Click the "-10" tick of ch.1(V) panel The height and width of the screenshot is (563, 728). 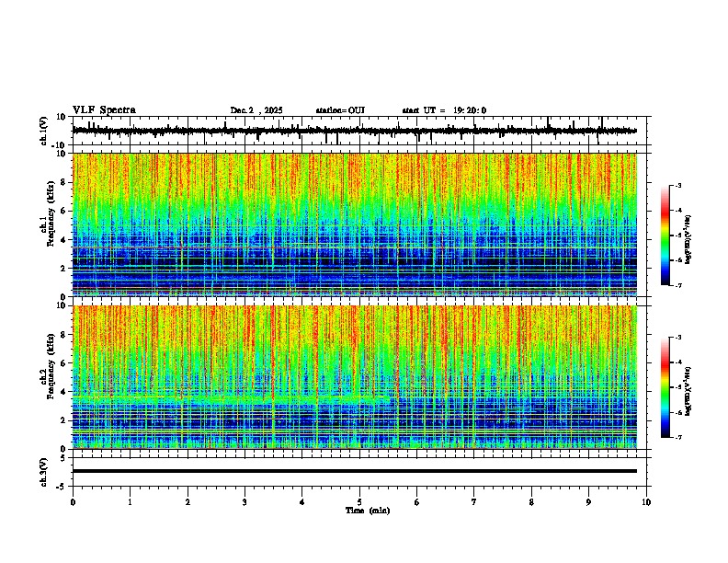60,145
